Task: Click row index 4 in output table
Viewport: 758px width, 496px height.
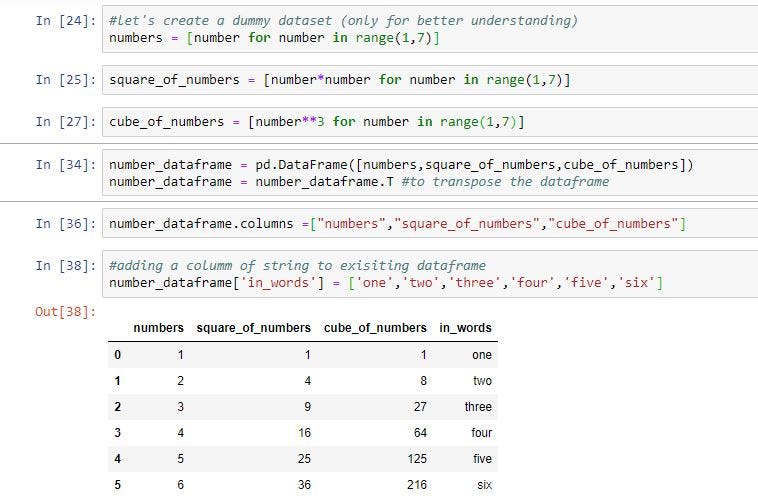Action: tap(117, 459)
